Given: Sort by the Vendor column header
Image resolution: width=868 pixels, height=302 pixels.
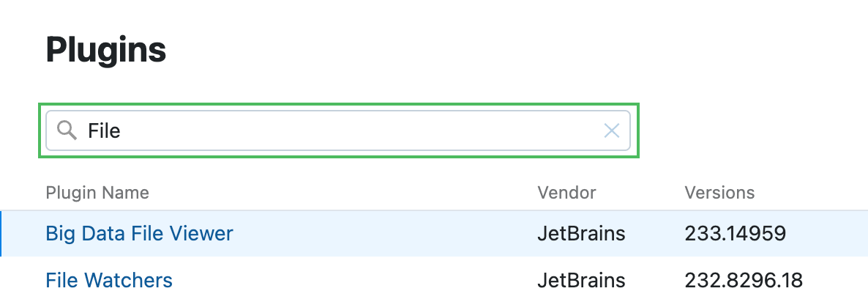Looking at the screenshot, I should click(566, 193).
